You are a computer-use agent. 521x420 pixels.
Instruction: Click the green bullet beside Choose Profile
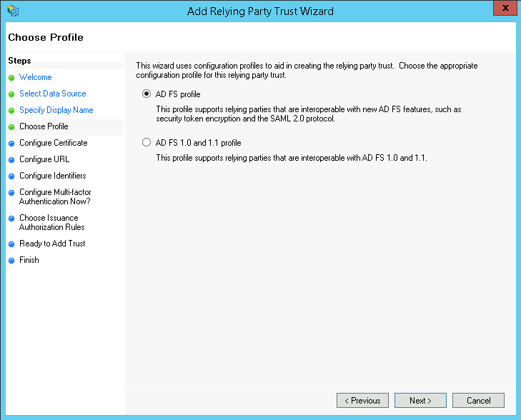click(11, 127)
